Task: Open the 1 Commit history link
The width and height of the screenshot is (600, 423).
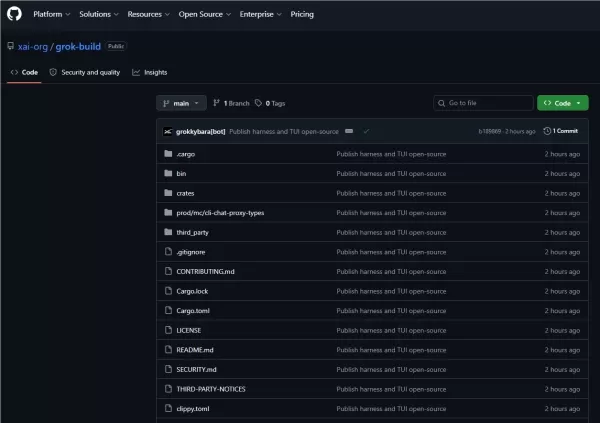Action: click(561, 131)
